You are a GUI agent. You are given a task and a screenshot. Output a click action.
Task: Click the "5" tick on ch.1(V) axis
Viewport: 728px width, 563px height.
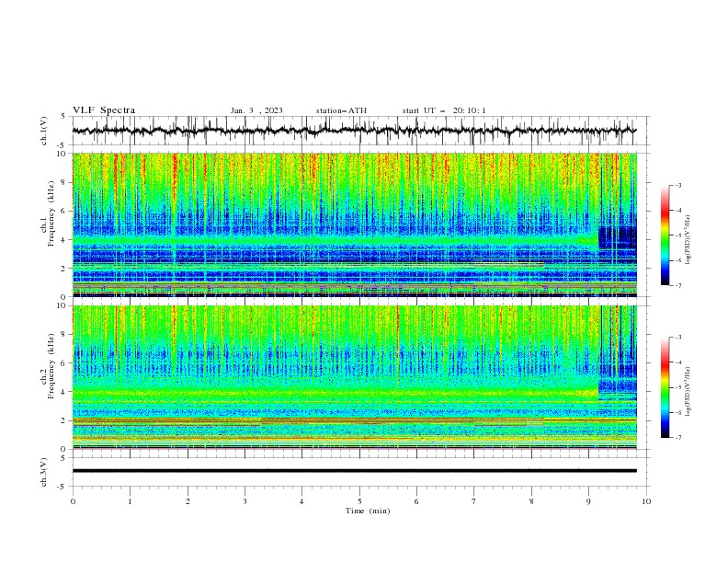pyautogui.click(x=63, y=117)
